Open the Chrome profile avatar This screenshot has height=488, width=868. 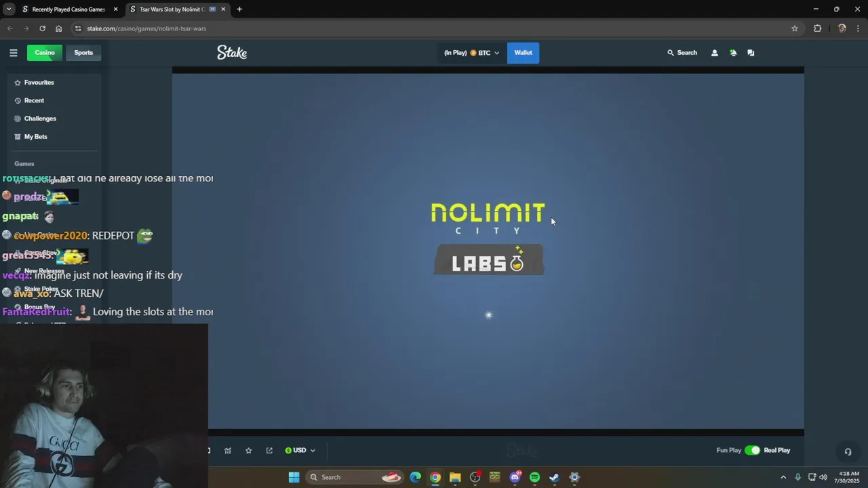842,28
